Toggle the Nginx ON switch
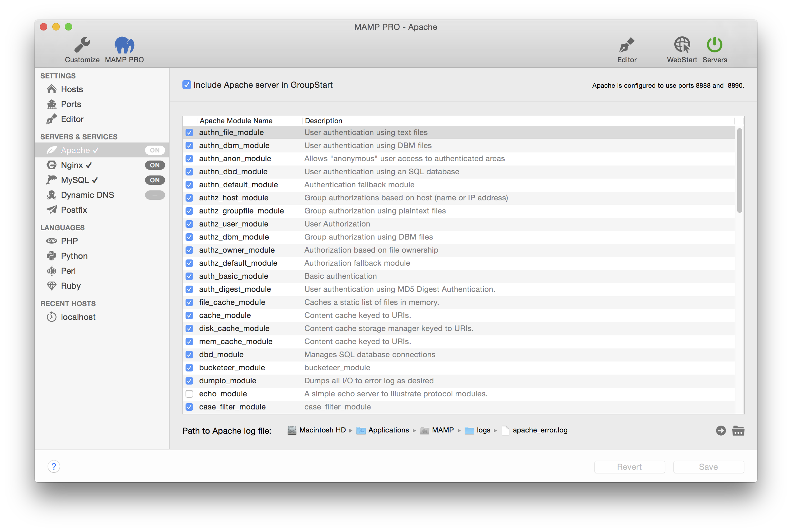The width and height of the screenshot is (792, 532). click(x=155, y=165)
